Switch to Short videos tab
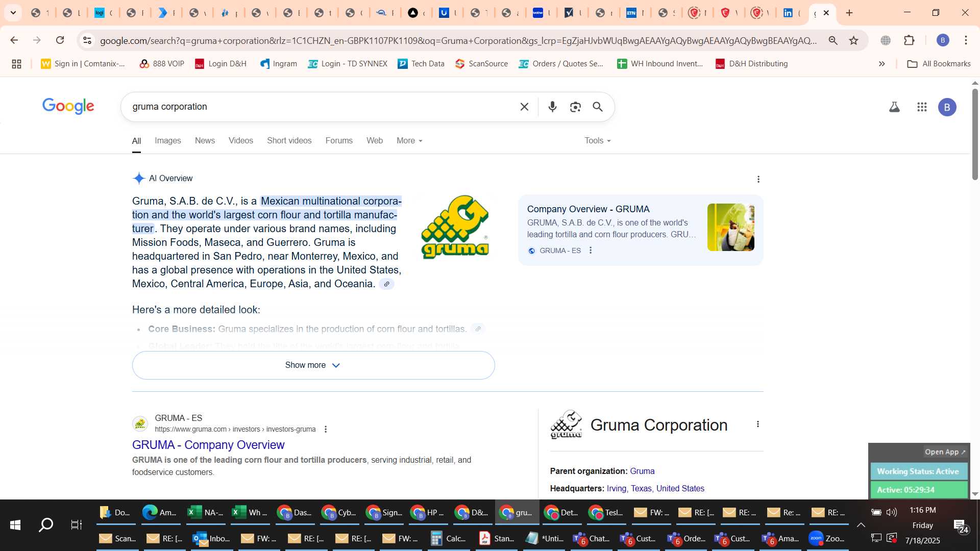This screenshot has height=551, width=980. pos(289,141)
